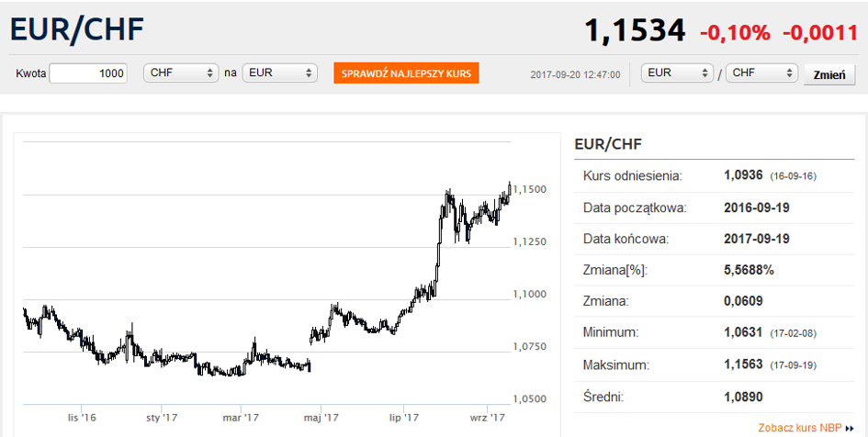Click the Zmień button
Viewport: 868px width, 437px height.
[x=829, y=75]
